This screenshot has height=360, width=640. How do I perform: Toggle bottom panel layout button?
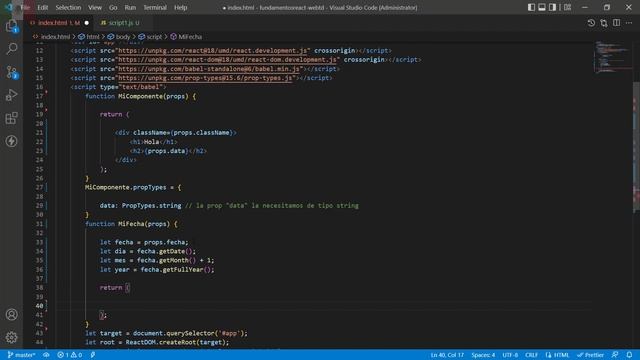[542, 7]
